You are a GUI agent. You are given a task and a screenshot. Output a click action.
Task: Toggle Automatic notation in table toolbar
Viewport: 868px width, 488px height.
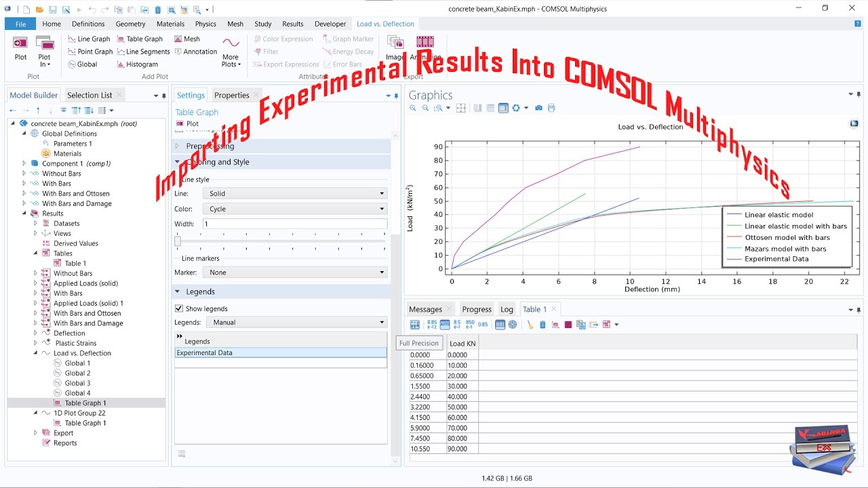pos(445,325)
